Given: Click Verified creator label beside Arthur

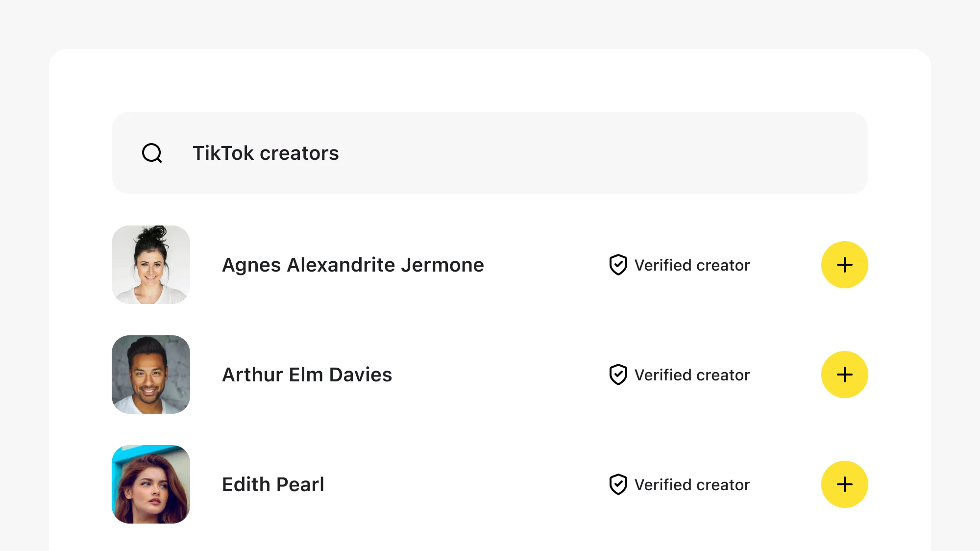Looking at the screenshot, I should pyautogui.click(x=691, y=375).
